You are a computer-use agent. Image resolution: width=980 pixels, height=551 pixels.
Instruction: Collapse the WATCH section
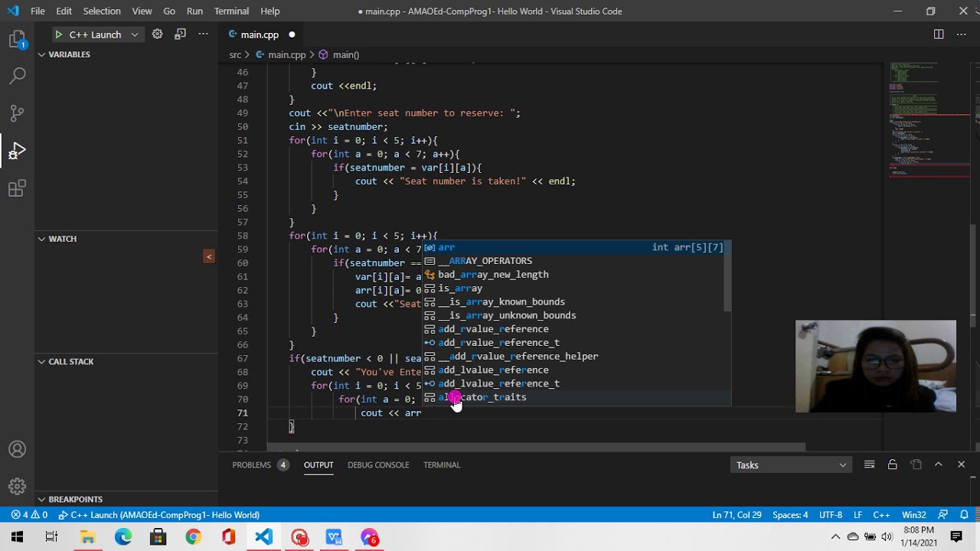[x=41, y=239]
